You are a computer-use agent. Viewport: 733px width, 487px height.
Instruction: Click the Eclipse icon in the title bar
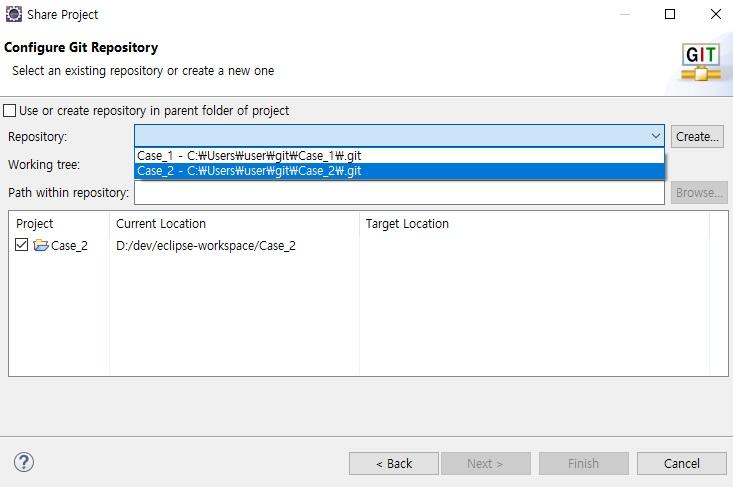pyautogui.click(x=14, y=14)
